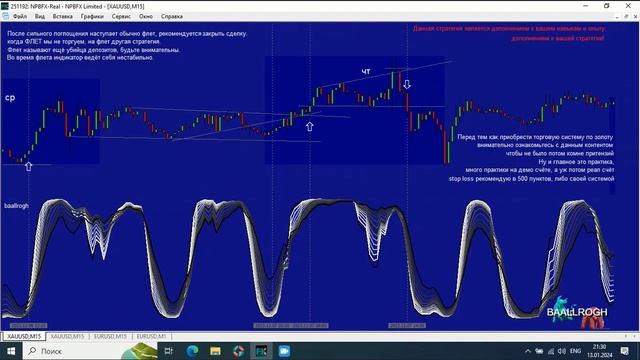This screenshot has height=360, width=640.
Task: Click the chart document icon left of Файл
Action: coord(5,16)
